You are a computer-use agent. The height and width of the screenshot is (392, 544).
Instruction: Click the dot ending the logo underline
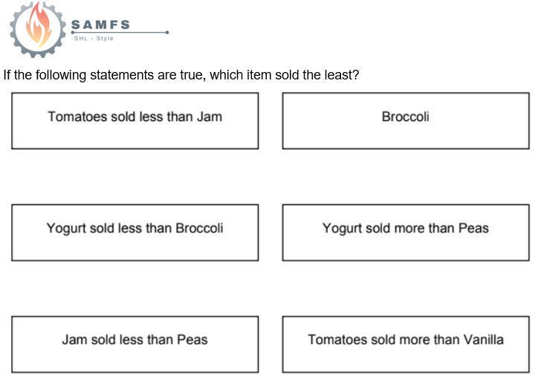(x=167, y=32)
